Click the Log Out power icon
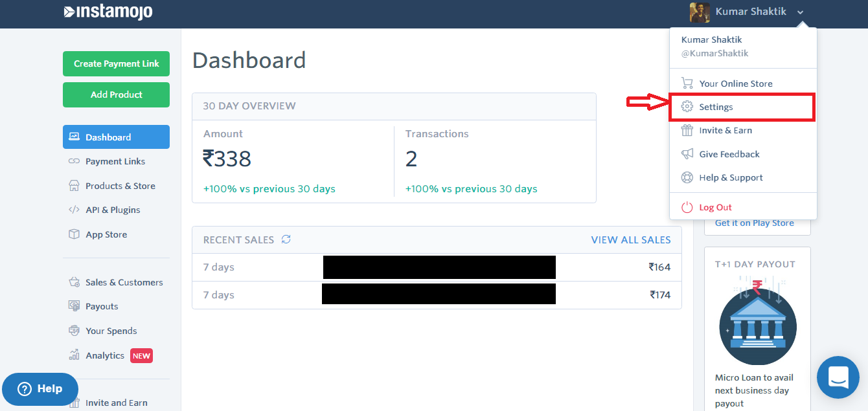The width and height of the screenshot is (868, 411). click(687, 207)
